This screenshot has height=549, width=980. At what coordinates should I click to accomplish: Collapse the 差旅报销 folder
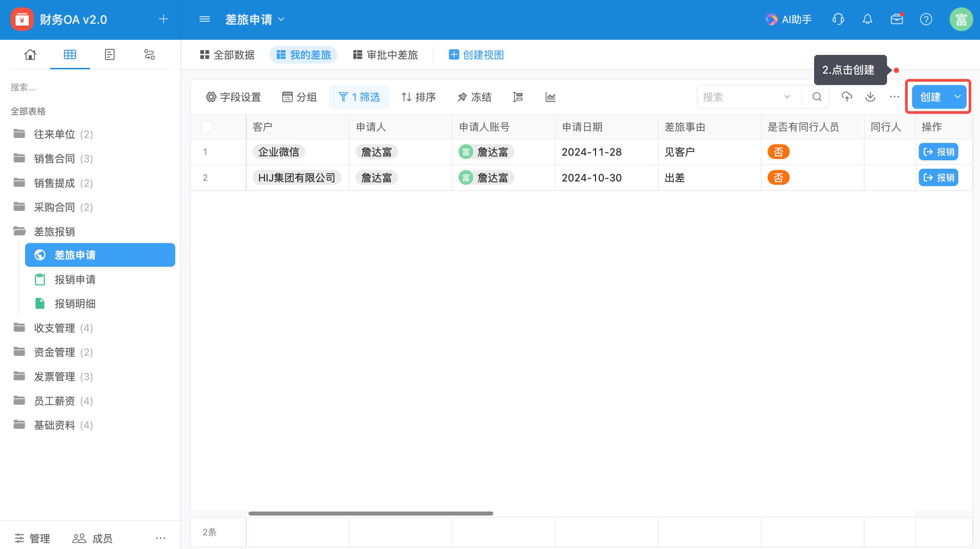(44, 231)
